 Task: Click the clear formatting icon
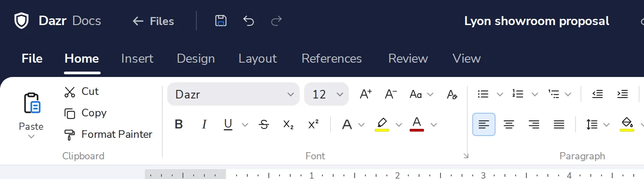[452, 94]
